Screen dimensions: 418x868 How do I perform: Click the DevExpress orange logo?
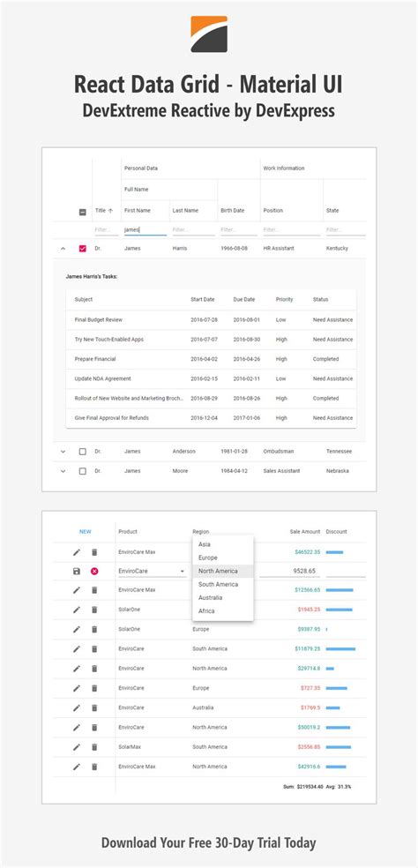pos(209,34)
